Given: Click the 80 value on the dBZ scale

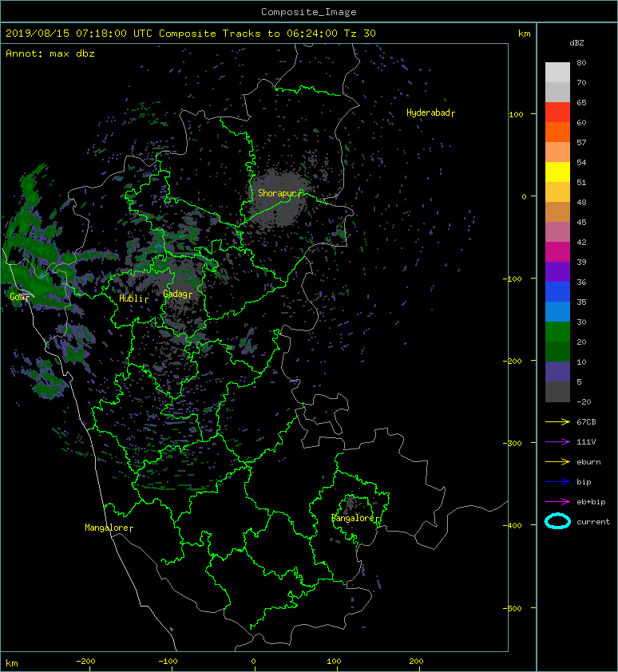Looking at the screenshot, I should pyautogui.click(x=581, y=62).
